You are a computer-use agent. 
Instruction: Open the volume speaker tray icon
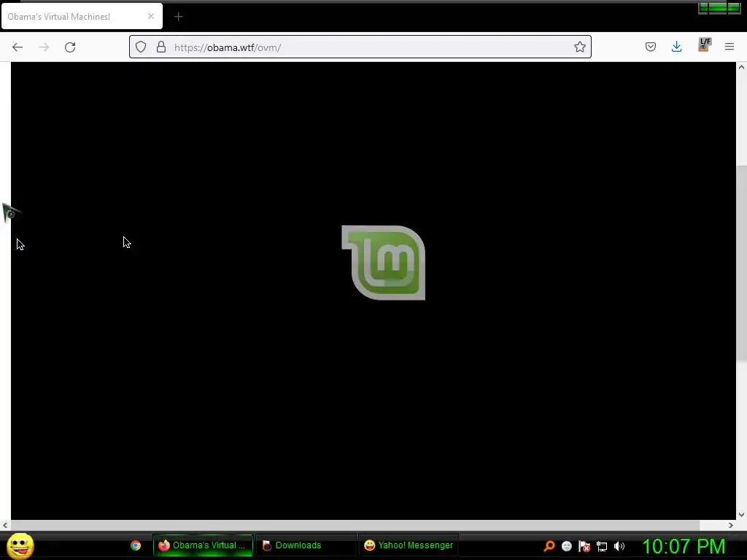[619, 546]
